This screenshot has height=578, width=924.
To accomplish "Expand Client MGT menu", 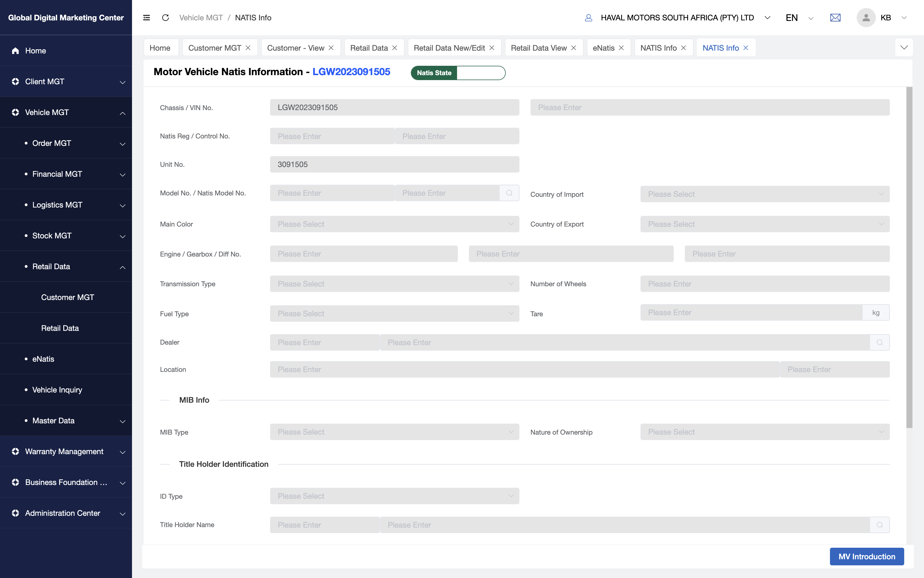I will click(x=123, y=82).
